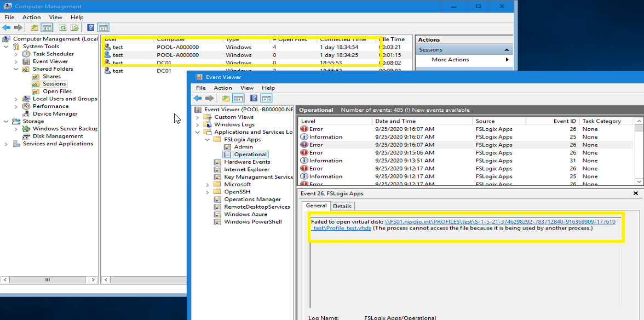Click Back arrow in Computer Management toolbar
This screenshot has width=644, height=320.
pyautogui.click(x=6, y=28)
